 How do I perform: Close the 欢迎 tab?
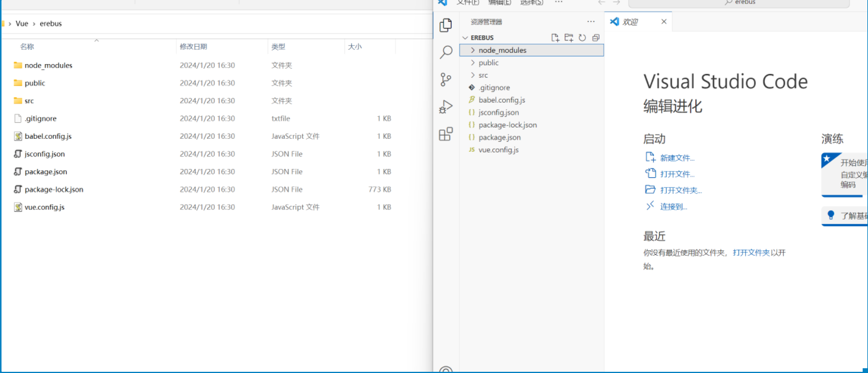pyautogui.click(x=664, y=22)
